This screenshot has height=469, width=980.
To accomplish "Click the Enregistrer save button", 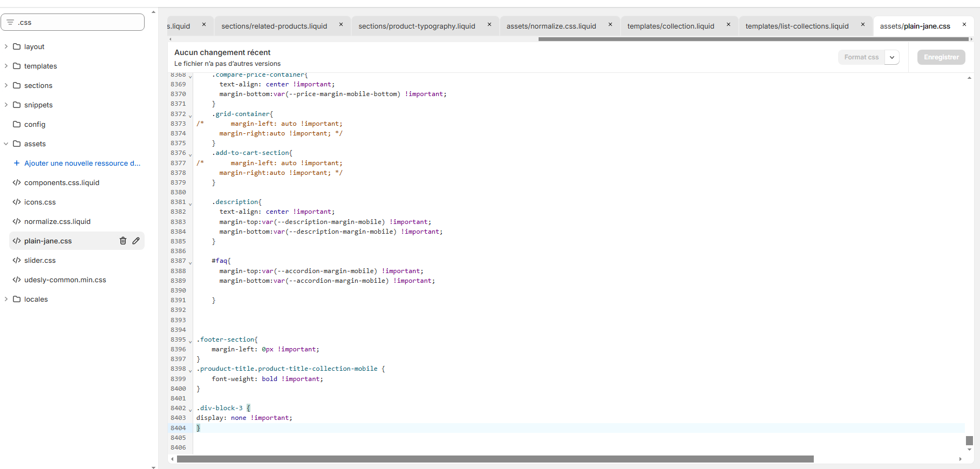I will click(x=941, y=57).
